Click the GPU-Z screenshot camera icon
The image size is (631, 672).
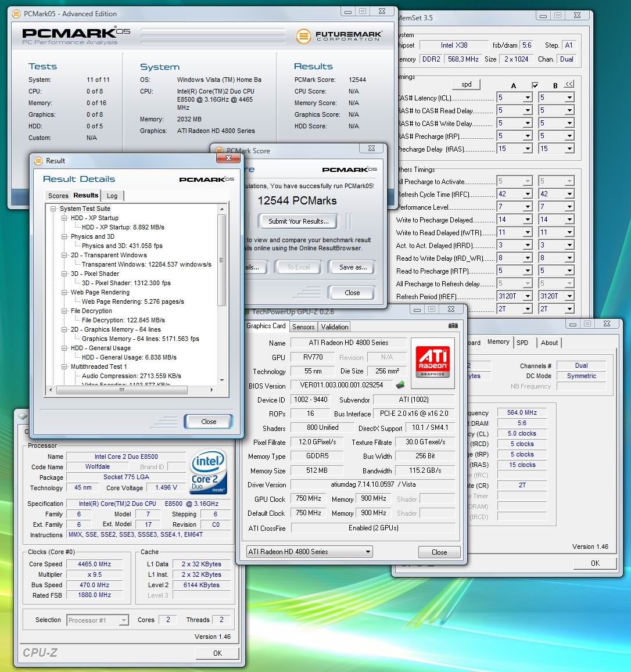pos(453,326)
